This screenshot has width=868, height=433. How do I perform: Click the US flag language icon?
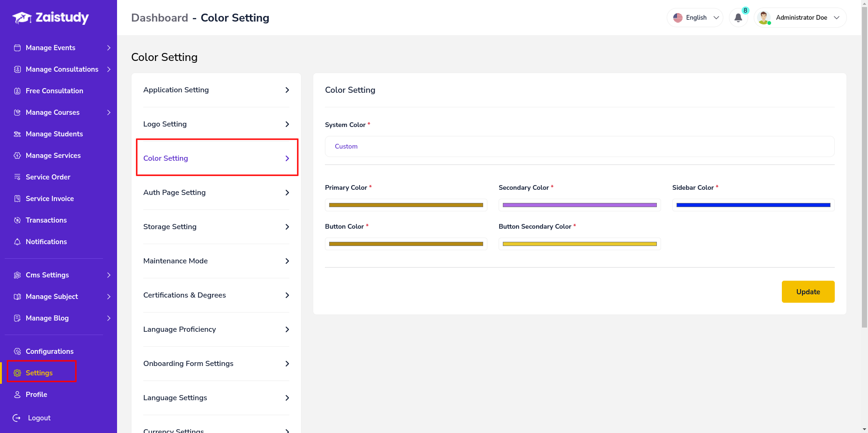pos(678,18)
